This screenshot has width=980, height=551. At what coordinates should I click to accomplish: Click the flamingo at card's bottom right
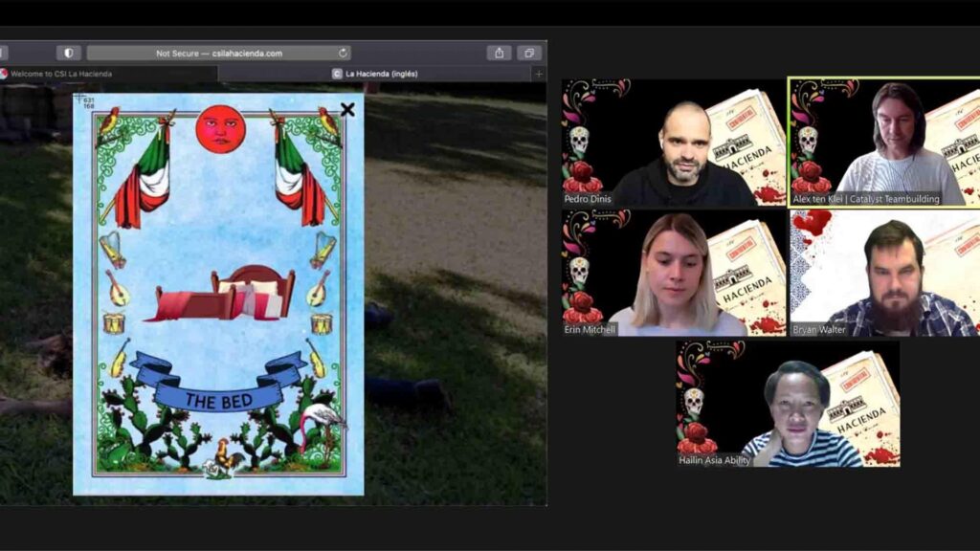tap(319, 428)
